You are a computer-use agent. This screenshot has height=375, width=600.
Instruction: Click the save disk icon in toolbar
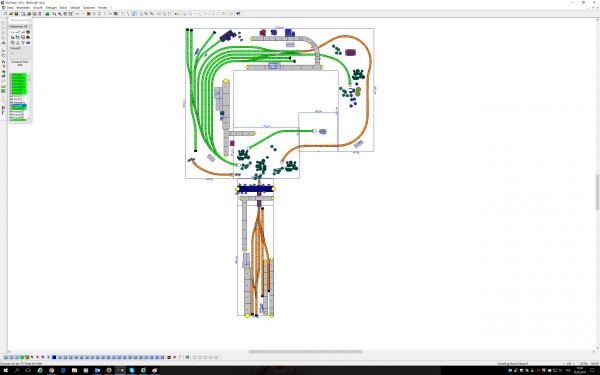[x=16, y=14]
